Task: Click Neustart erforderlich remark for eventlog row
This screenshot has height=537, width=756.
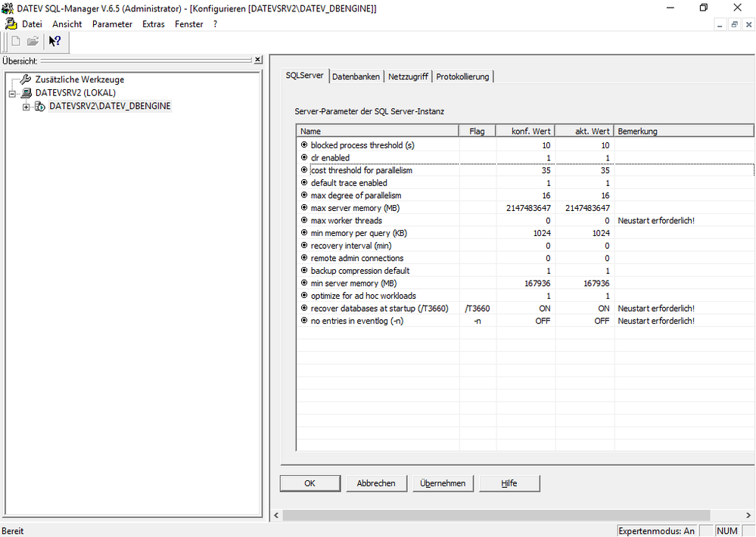Action: click(x=656, y=321)
